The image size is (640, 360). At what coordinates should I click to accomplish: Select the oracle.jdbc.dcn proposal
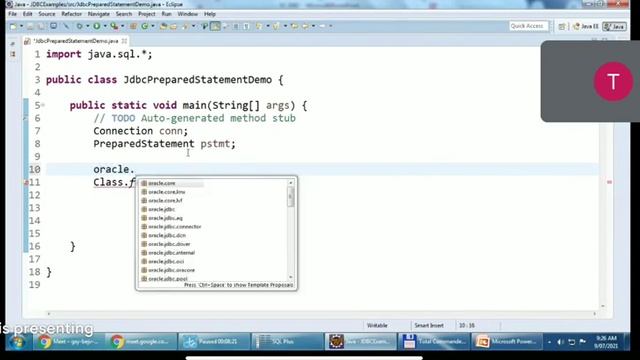pyautogui.click(x=167, y=235)
